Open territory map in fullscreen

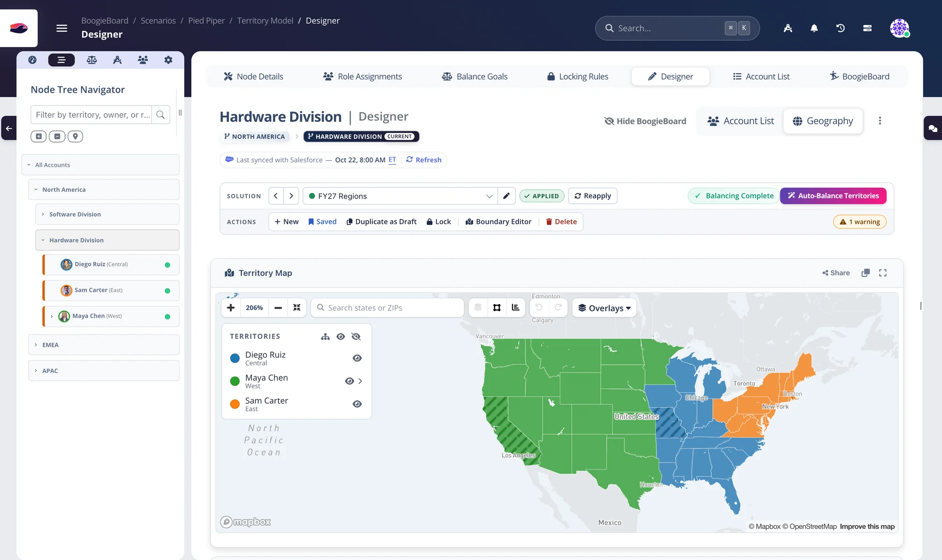pos(883,273)
